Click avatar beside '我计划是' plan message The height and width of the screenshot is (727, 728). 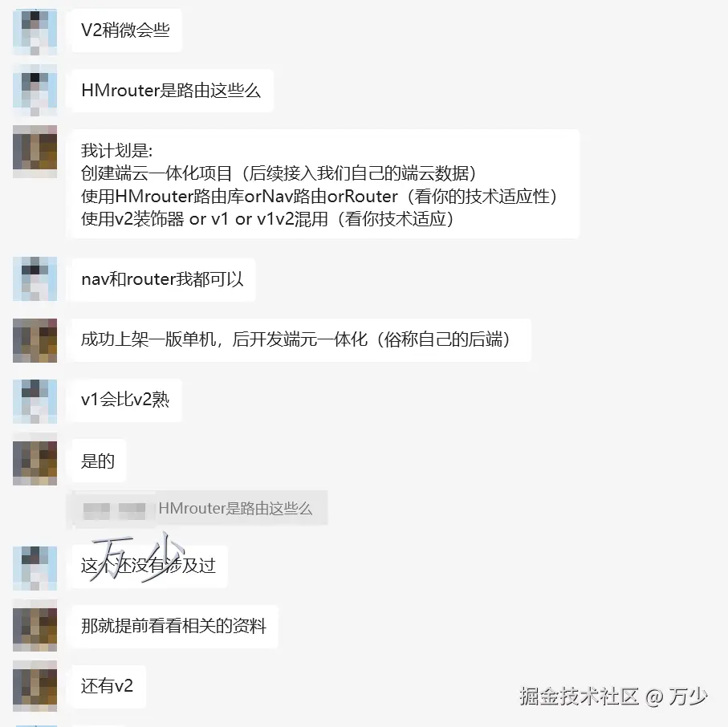pos(35,152)
